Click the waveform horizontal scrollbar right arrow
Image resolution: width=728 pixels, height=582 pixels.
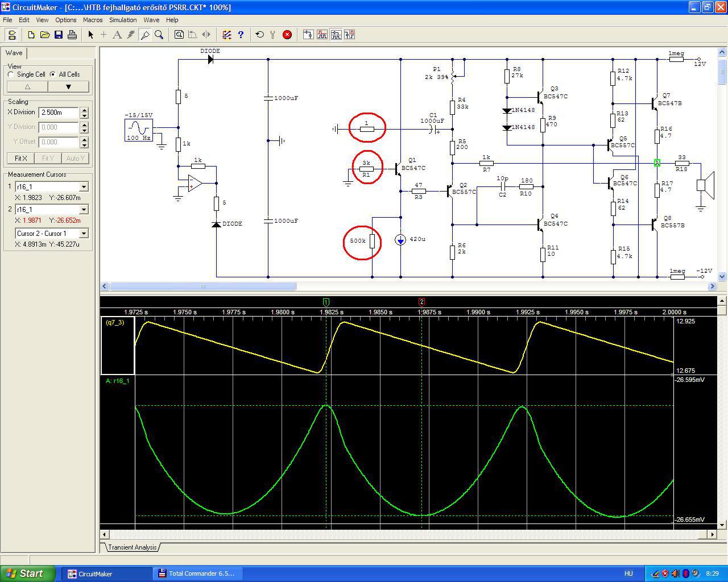coord(713,534)
